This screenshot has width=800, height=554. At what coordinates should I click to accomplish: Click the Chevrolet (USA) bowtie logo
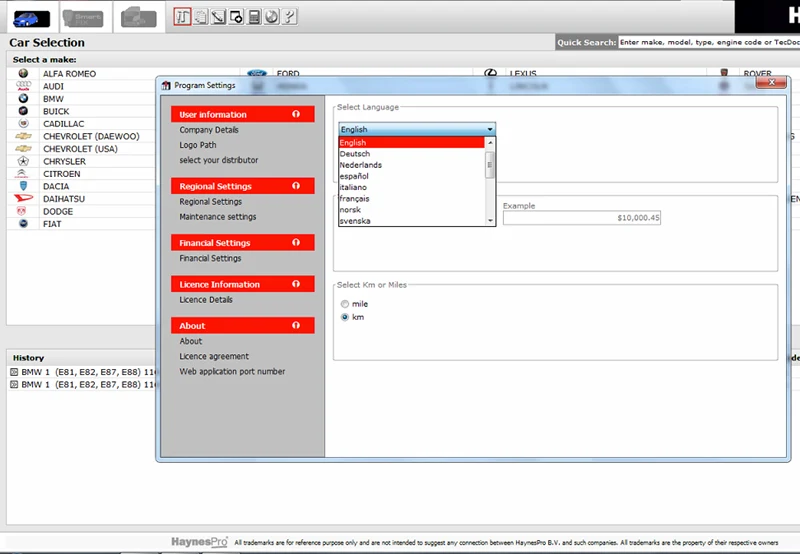click(x=23, y=148)
